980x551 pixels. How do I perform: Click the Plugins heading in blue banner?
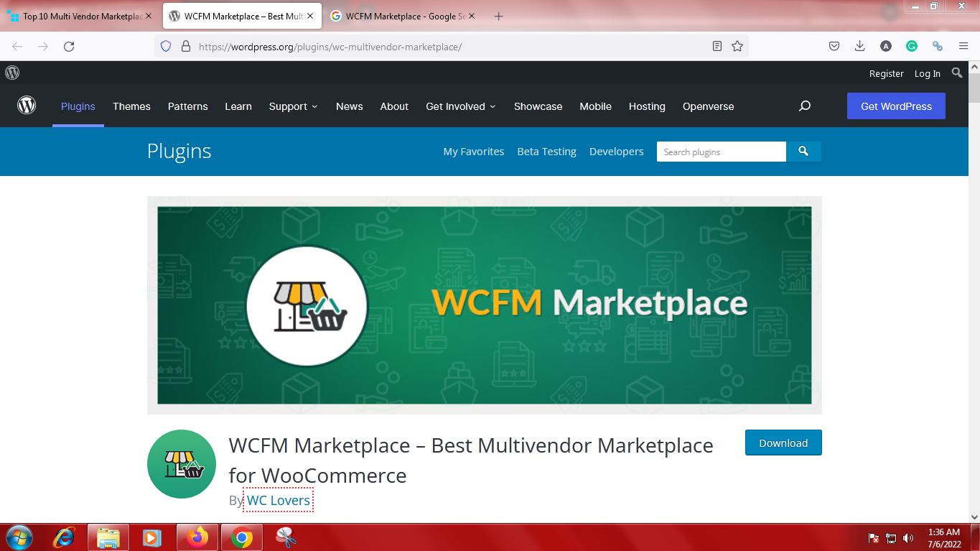tap(179, 151)
